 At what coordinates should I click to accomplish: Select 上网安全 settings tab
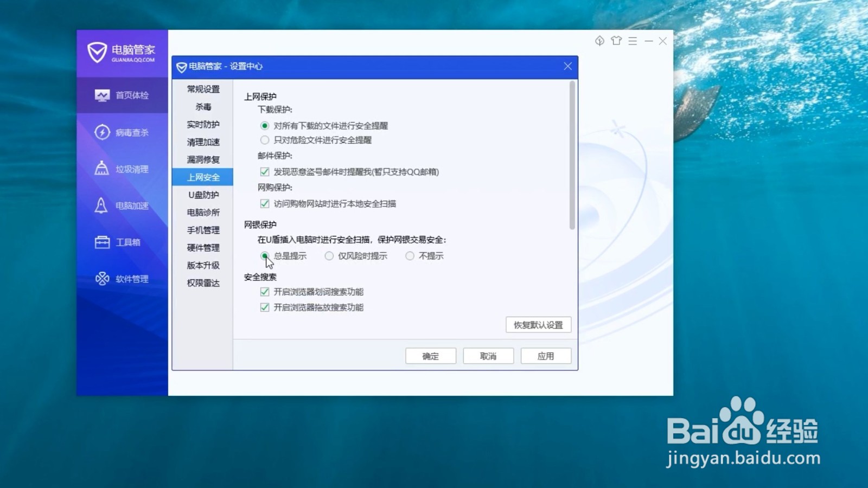[203, 177]
